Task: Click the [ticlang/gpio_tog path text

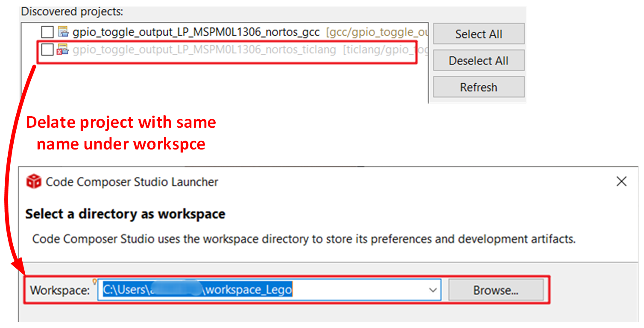Action: pos(385,50)
